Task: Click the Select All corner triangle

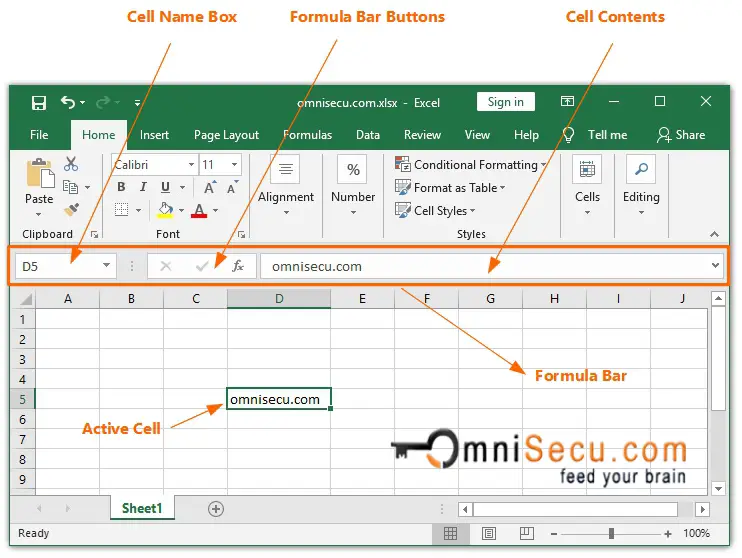Action: pyautogui.click(x=25, y=299)
